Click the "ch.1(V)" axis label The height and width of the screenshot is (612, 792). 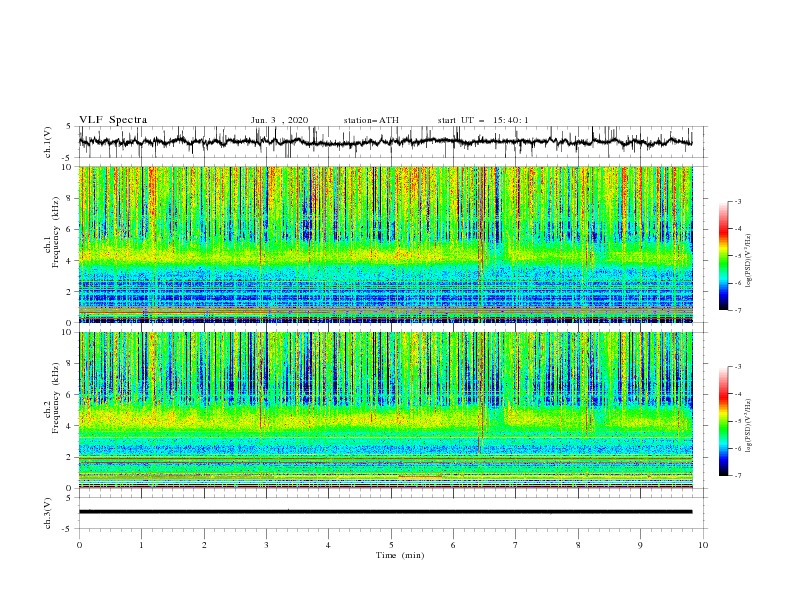coord(48,142)
